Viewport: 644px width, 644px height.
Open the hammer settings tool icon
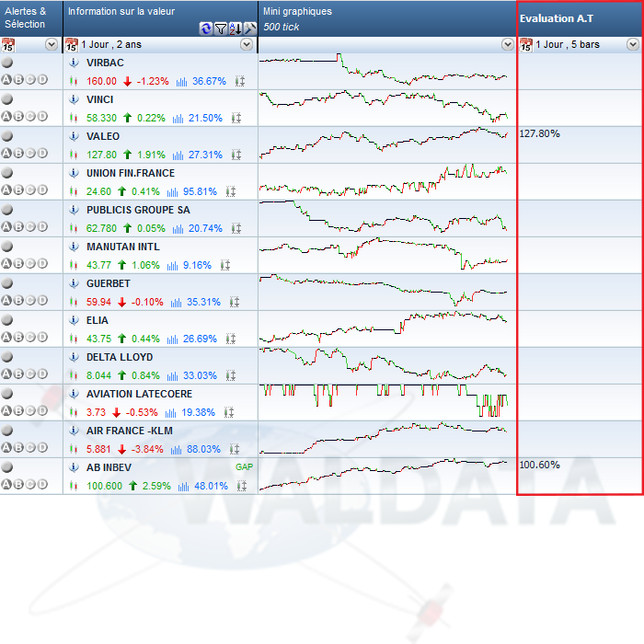(249, 29)
